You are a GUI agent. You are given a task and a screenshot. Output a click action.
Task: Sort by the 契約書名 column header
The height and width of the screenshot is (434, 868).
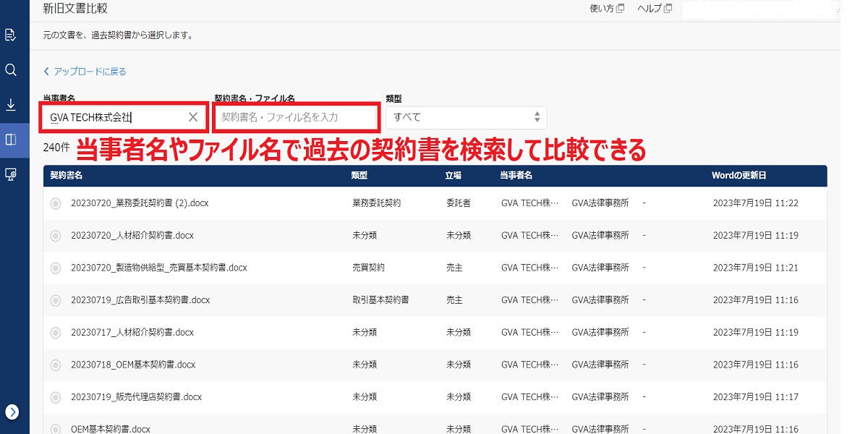pyautogui.click(x=66, y=176)
